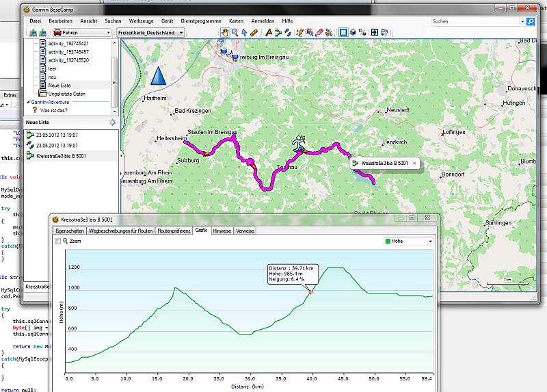Enable the Zoom checkbox in the graph

pos(58,241)
